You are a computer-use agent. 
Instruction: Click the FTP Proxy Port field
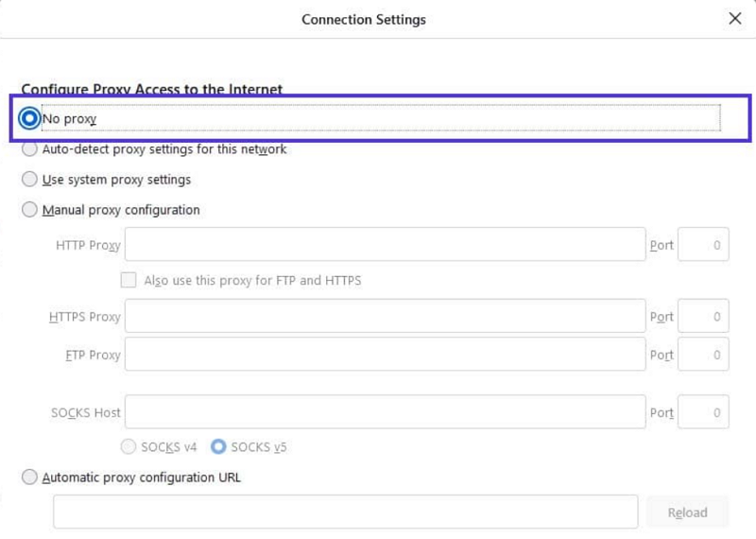[703, 355]
